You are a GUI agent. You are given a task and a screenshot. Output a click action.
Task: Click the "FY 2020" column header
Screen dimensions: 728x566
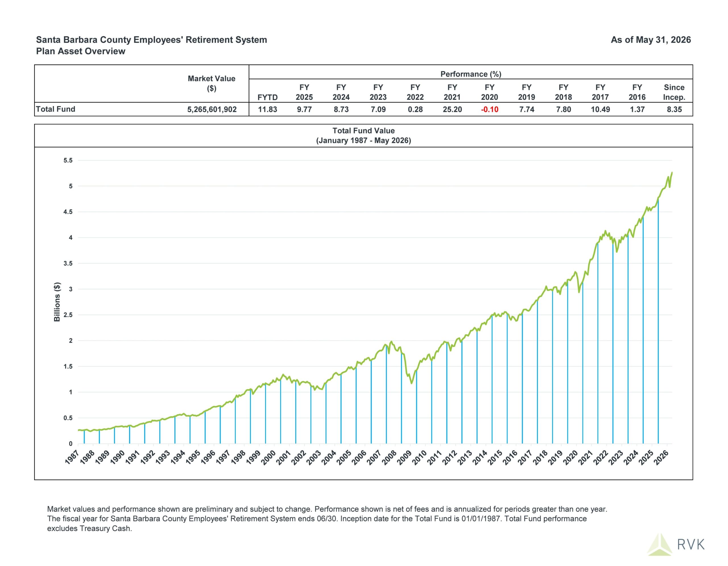click(489, 92)
